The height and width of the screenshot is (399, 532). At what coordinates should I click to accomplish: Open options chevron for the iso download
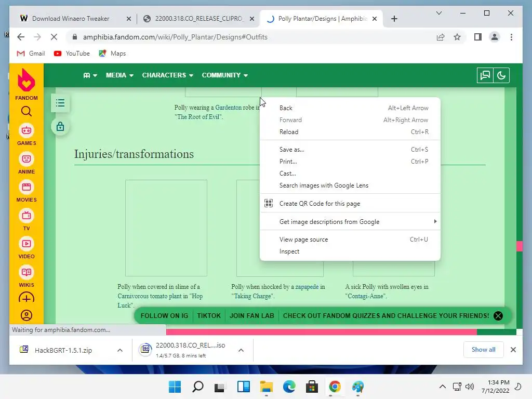point(241,350)
